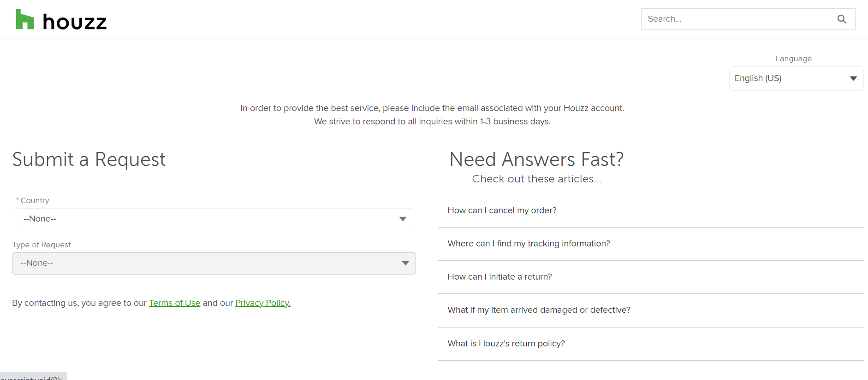This screenshot has height=380, width=868.
Task: Click the 'Need Answers Fast?' heading
Action: [536, 160]
